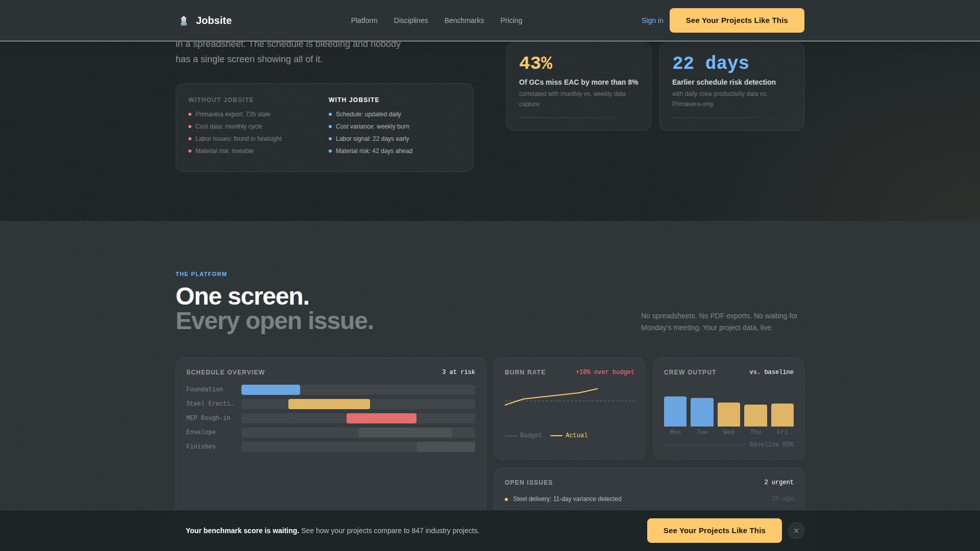Screen dimensions: 980x551
Task: Open the Disciplines nav item
Action: point(411,20)
